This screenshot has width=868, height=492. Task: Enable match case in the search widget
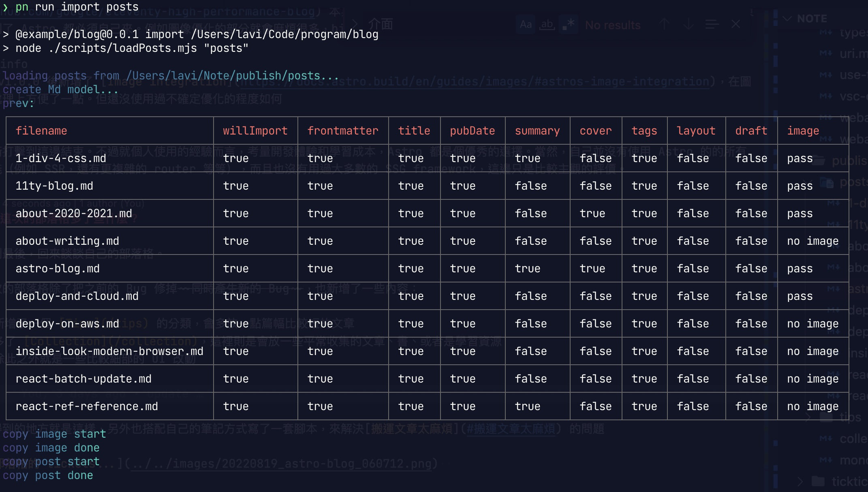pyautogui.click(x=526, y=24)
